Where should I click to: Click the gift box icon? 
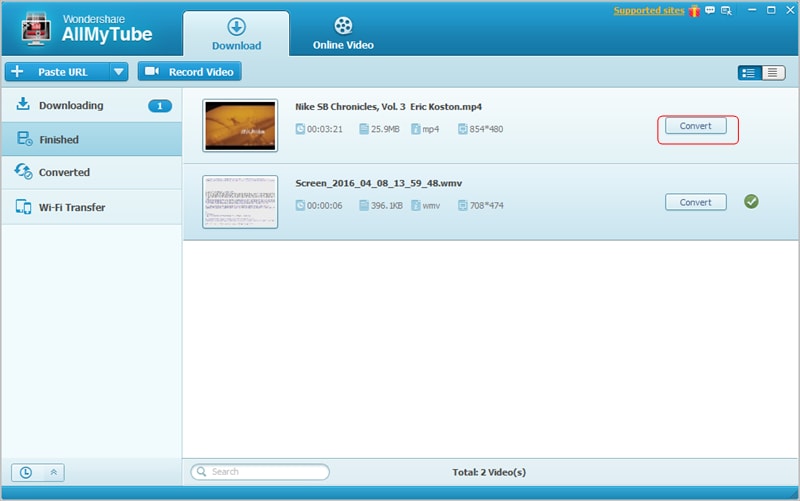click(x=694, y=11)
